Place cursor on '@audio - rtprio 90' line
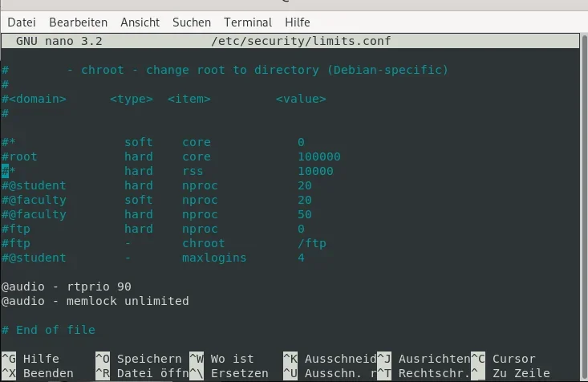The image size is (588, 382). [66, 286]
